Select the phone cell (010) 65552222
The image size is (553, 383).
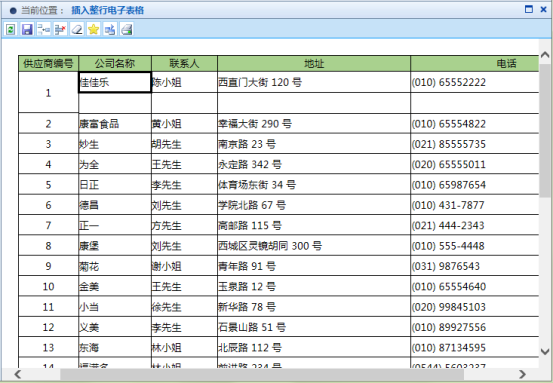(x=475, y=83)
